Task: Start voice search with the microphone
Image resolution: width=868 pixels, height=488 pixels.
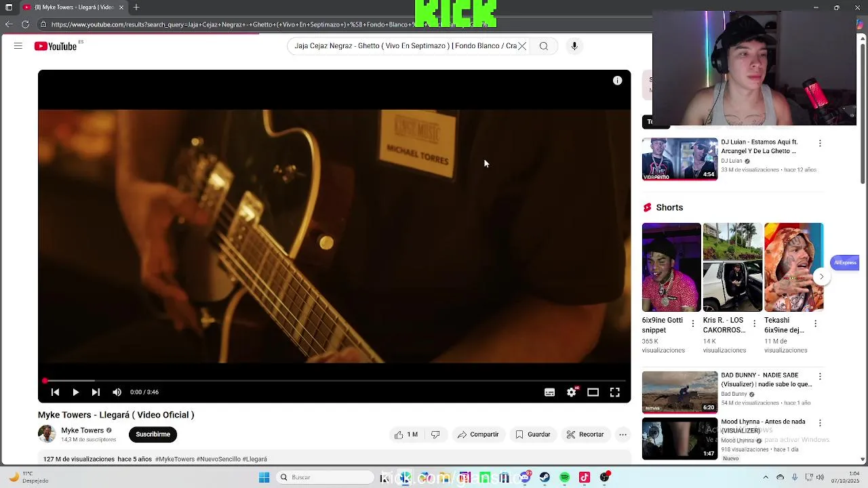Action: click(574, 46)
